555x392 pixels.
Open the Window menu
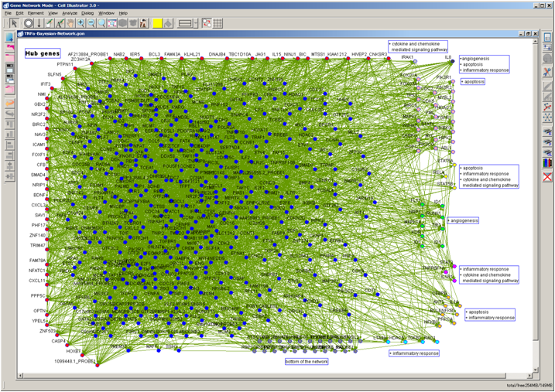(x=107, y=13)
